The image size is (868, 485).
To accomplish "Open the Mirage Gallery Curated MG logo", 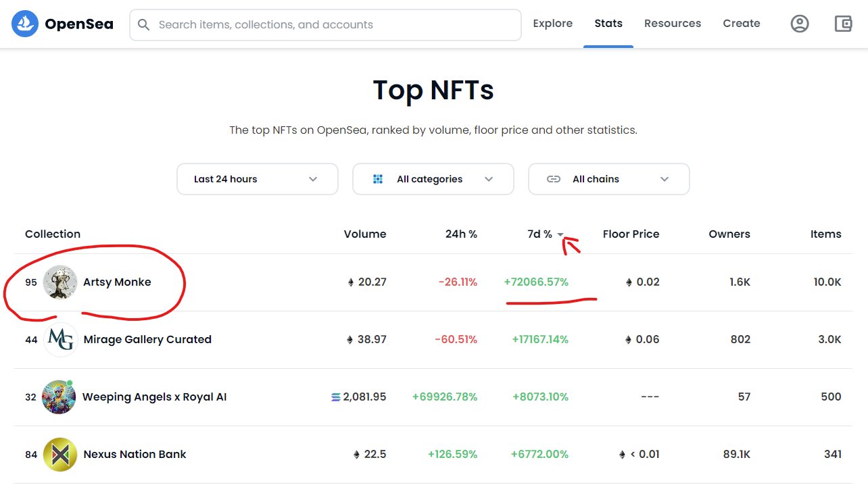I will point(60,340).
